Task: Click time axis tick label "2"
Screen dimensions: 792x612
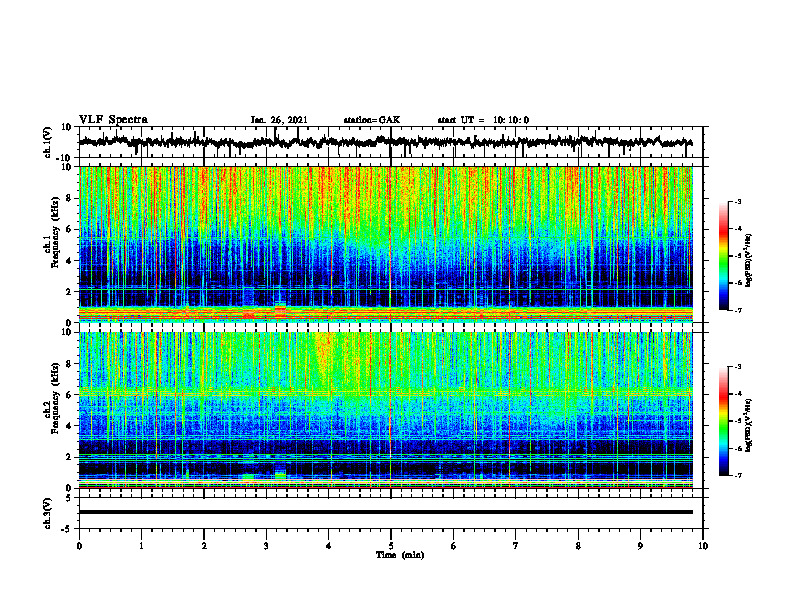Action: tap(204, 546)
